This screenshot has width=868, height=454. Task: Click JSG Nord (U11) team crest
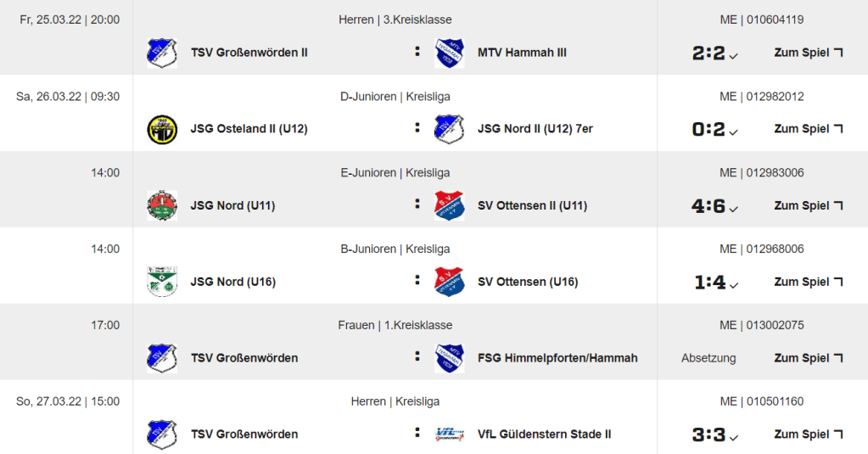[162, 205]
